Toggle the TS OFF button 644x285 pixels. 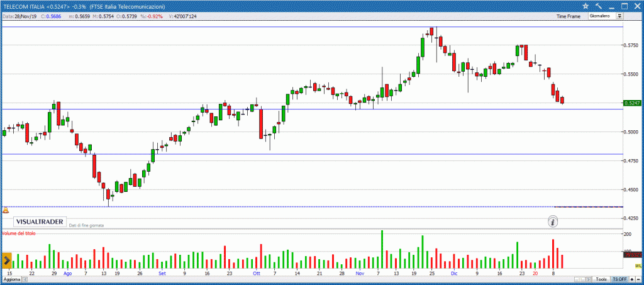pyautogui.click(x=619, y=279)
